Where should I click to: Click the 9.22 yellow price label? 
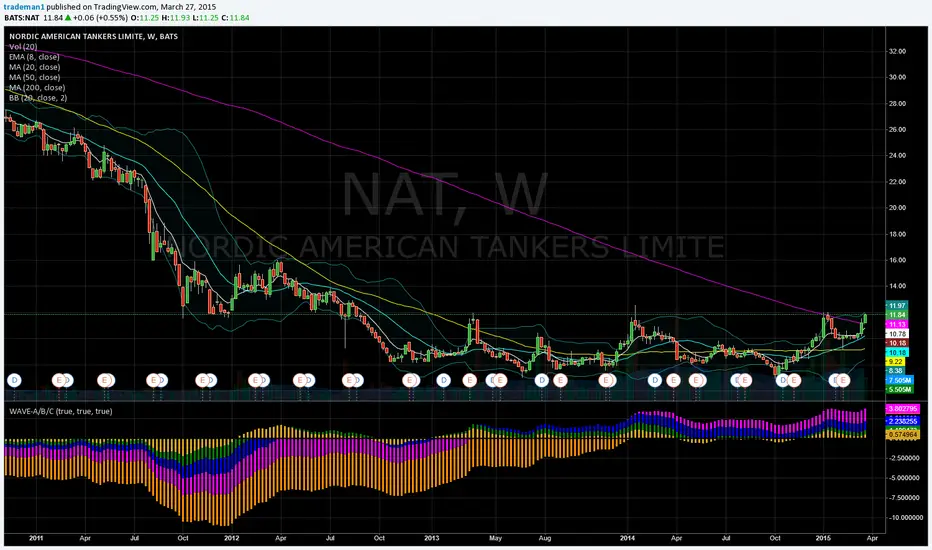(895, 362)
